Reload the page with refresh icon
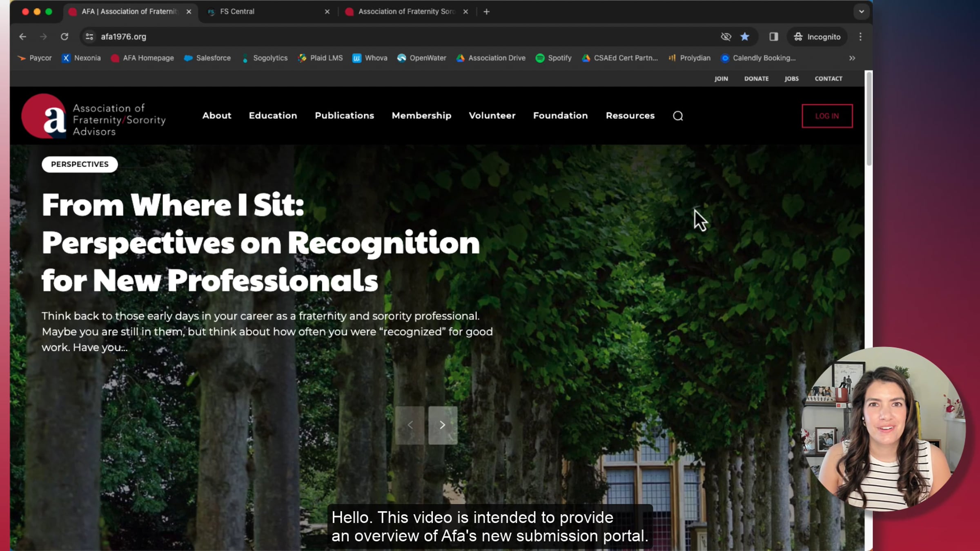The height and width of the screenshot is (551, 980). click(x=65, y=37)
